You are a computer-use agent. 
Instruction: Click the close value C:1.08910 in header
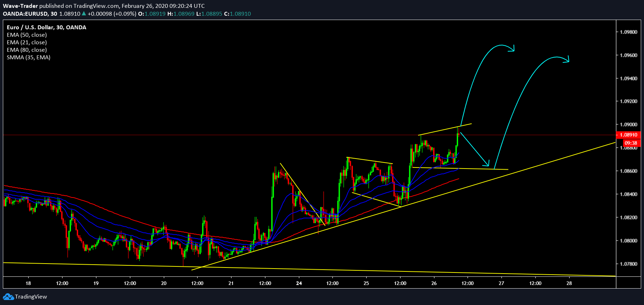pos(238,14)
